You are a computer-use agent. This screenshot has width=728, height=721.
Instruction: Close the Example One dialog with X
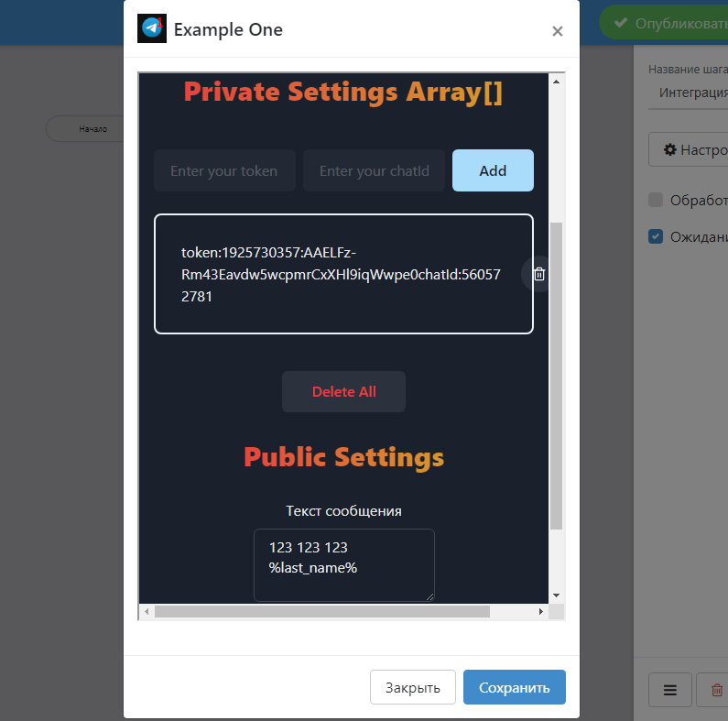pos(557,31)
